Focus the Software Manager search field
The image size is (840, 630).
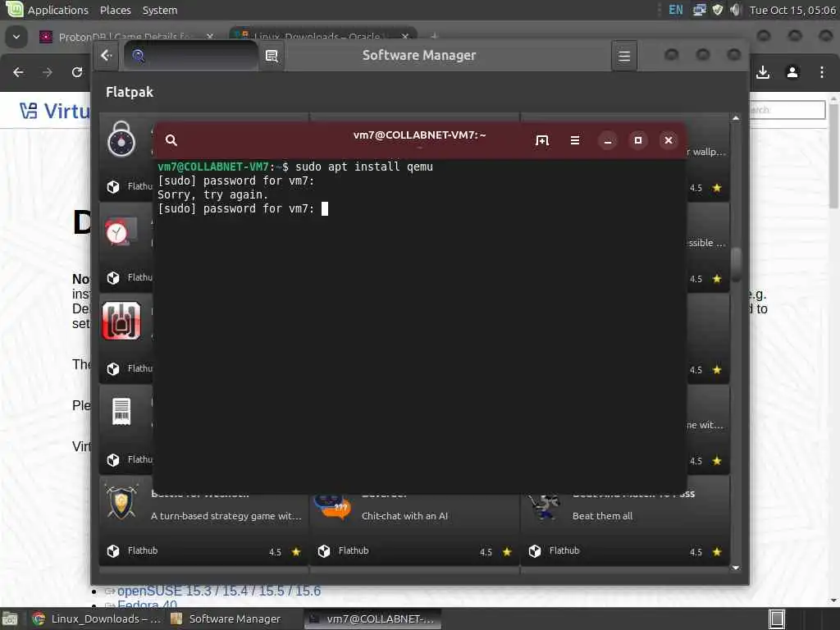click(190, 55)
